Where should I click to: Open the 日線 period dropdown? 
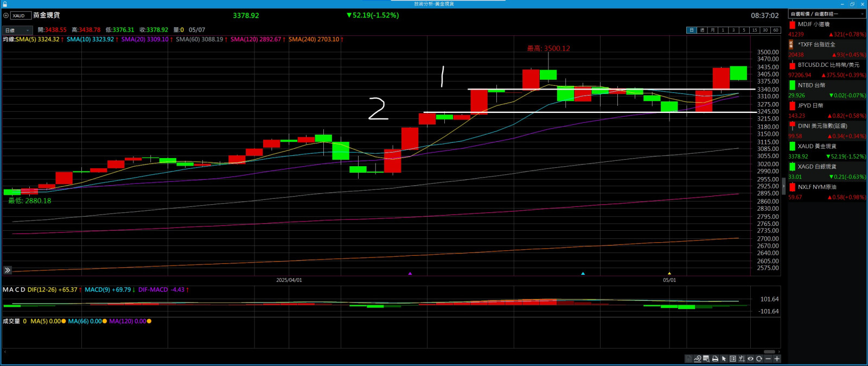(18, 30)
